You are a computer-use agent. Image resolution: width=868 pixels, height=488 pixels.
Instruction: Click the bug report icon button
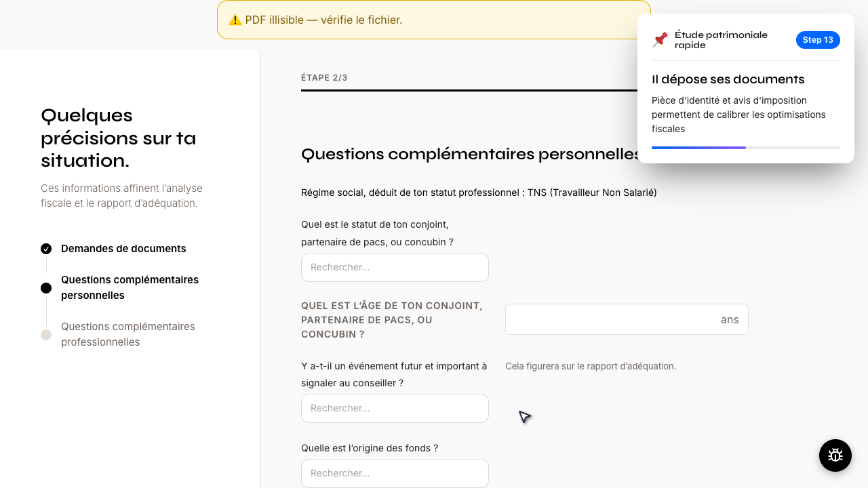835,455
